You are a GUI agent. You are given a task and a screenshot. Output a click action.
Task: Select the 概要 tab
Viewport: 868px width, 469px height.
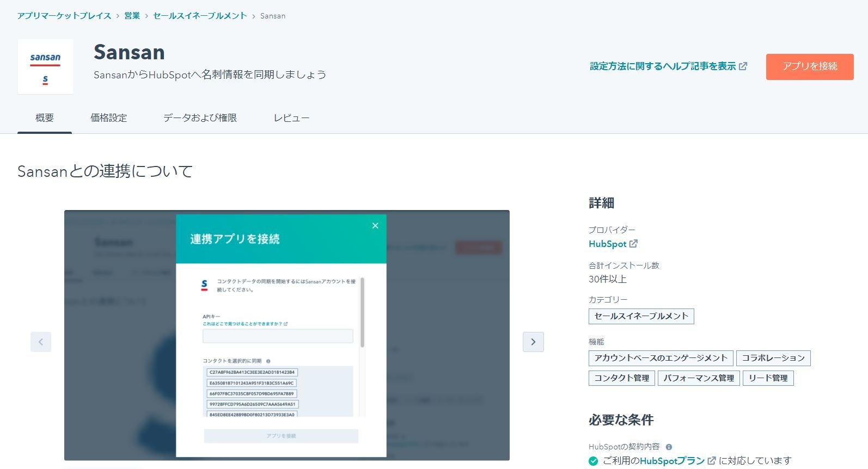[45, 118]
